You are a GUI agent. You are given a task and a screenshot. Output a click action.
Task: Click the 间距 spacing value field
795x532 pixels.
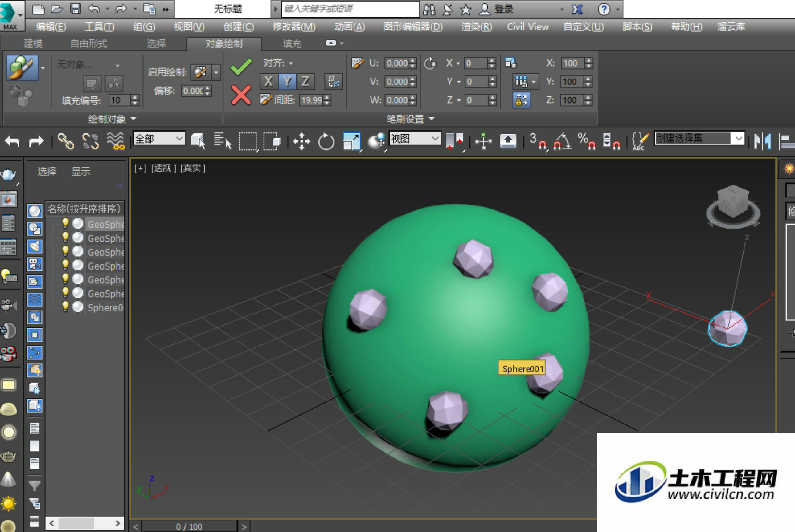[312, 100]
